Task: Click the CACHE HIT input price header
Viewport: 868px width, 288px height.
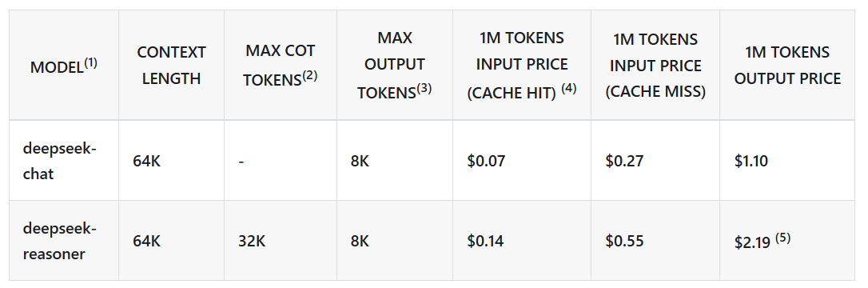Action: click(x=521, y=65)
